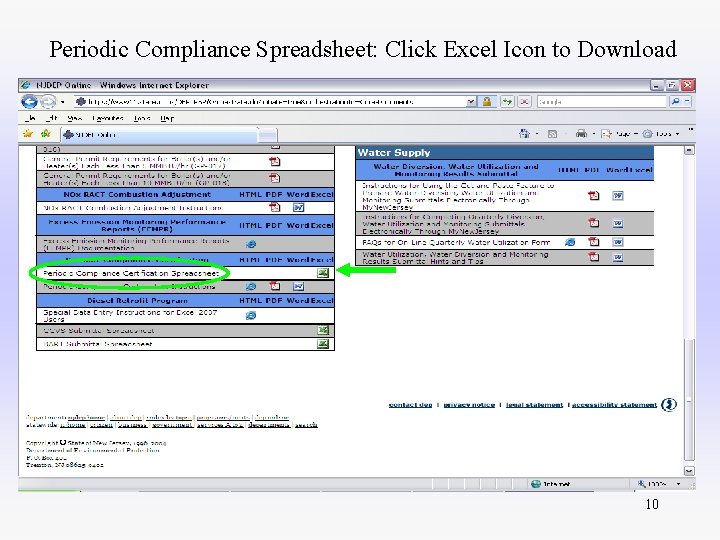Open Special Data Entry Instructions HTML icon

coord(251,315)
